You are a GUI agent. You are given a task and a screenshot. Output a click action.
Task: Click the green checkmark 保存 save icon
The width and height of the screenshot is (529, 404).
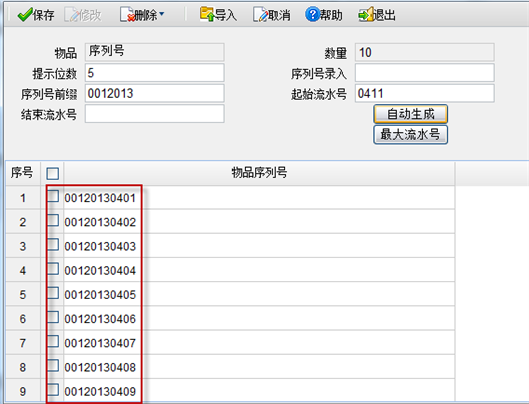click(x=25, y=15)
